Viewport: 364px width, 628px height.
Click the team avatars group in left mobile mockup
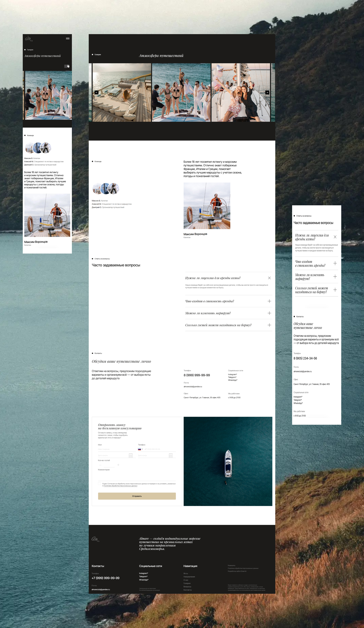[x=38, y=148]
